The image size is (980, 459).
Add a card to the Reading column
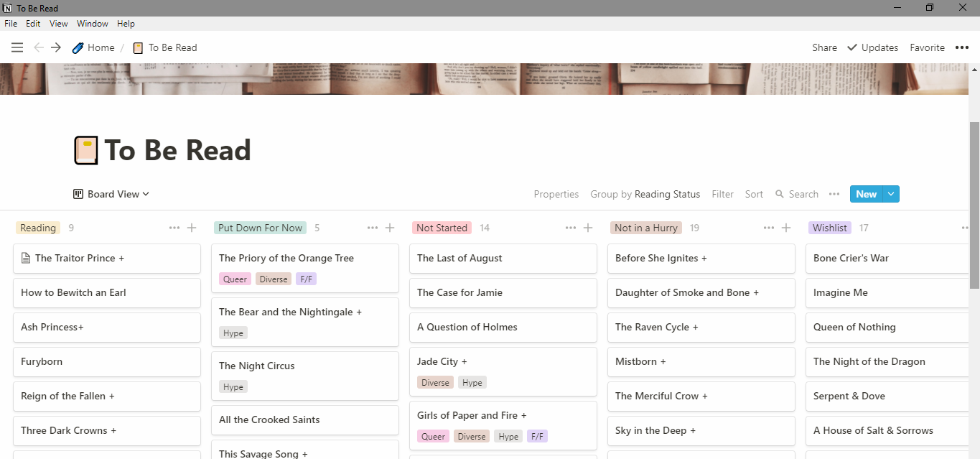[192, 228]
